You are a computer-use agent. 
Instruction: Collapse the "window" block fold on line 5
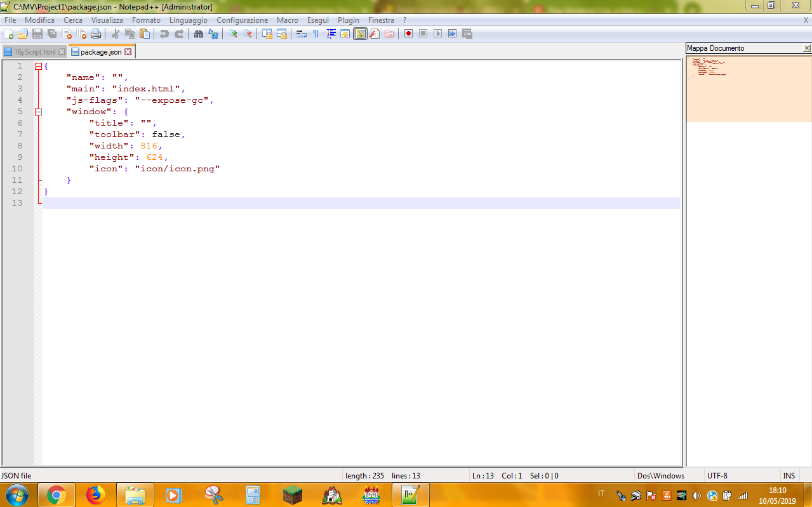click(38, 112)
